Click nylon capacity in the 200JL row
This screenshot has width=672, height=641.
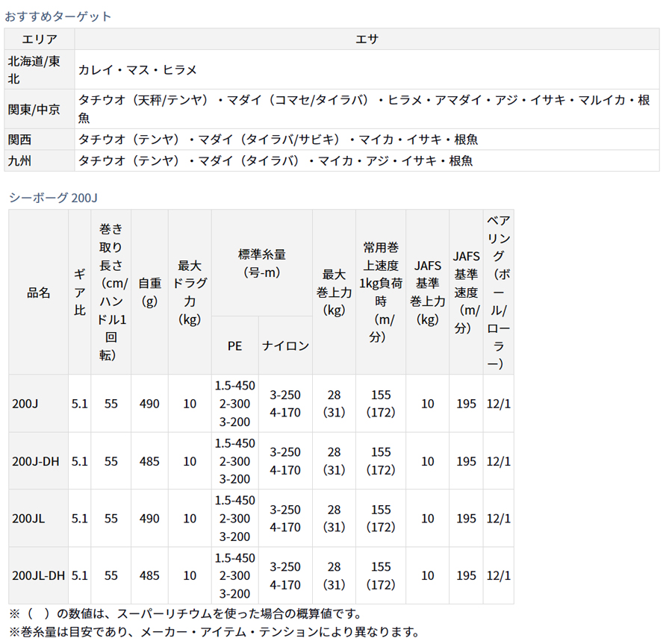pyautogui.click(x=285, y=519)
